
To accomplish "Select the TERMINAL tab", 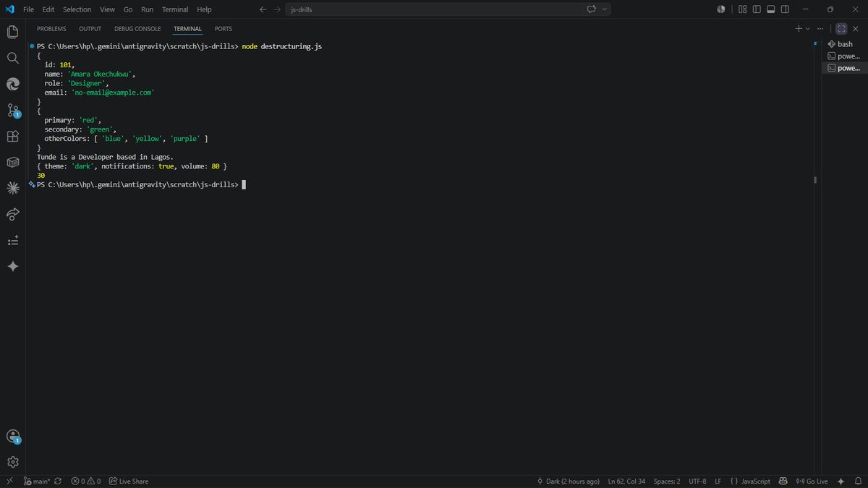I will [x=188, y=29].
